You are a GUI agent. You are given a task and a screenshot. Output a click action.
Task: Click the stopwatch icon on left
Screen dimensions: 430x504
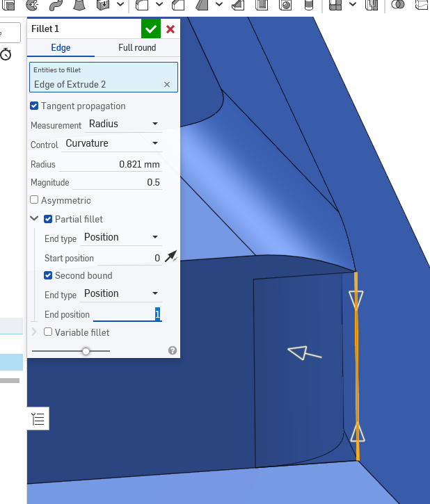[6, 55]
